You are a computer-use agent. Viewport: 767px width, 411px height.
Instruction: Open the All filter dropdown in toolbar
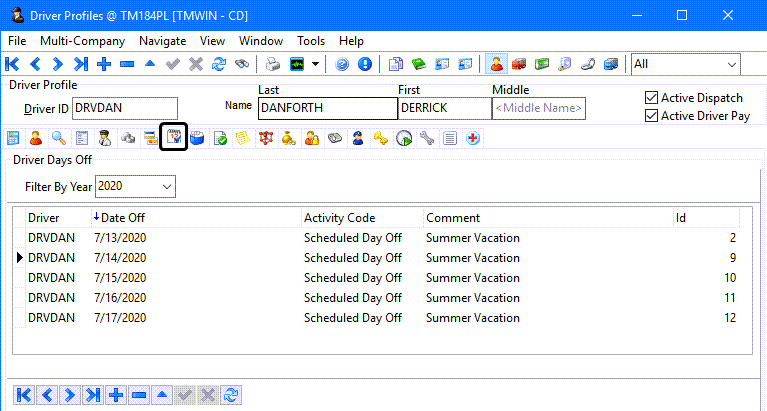731,64
